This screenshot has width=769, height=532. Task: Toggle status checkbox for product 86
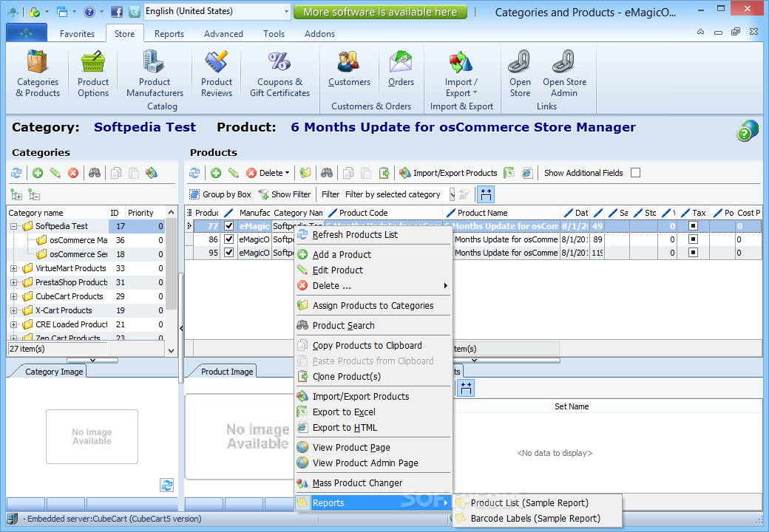pos(228,239)
